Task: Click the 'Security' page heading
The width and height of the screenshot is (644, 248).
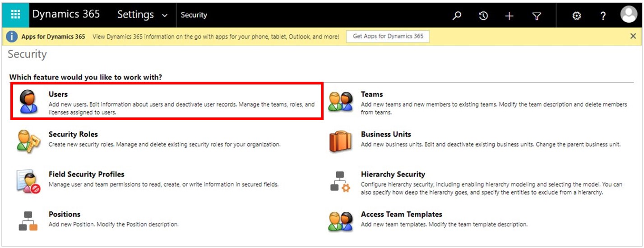Action: tap(27, 54)
